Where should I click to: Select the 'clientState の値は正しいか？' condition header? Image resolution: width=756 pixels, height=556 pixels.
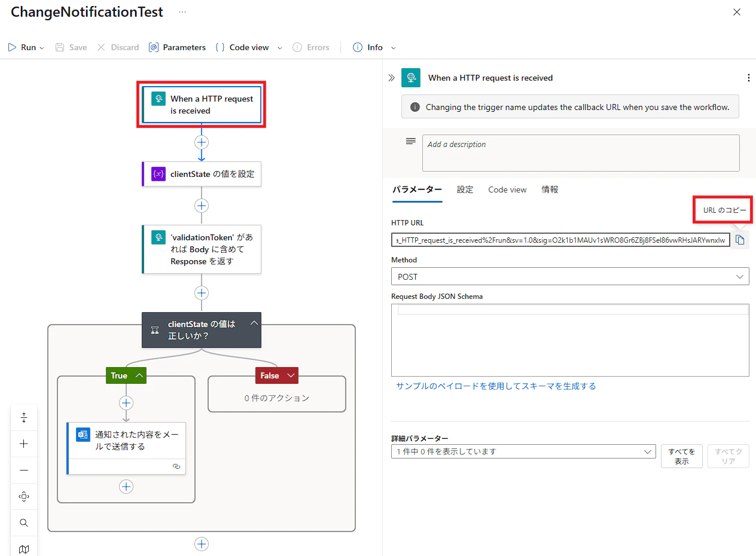click(202, 330)
